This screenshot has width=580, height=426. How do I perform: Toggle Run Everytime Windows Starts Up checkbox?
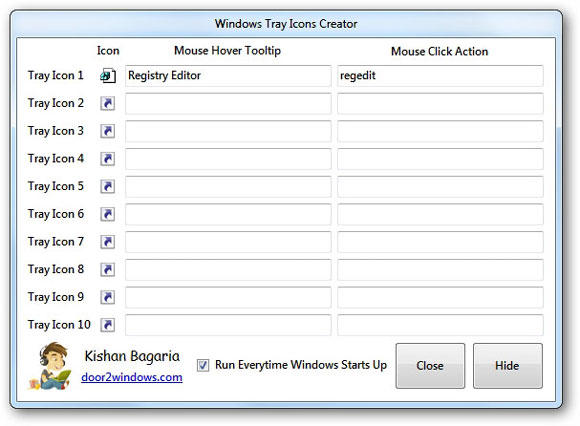pyautogui.click(x=203, y=365)
